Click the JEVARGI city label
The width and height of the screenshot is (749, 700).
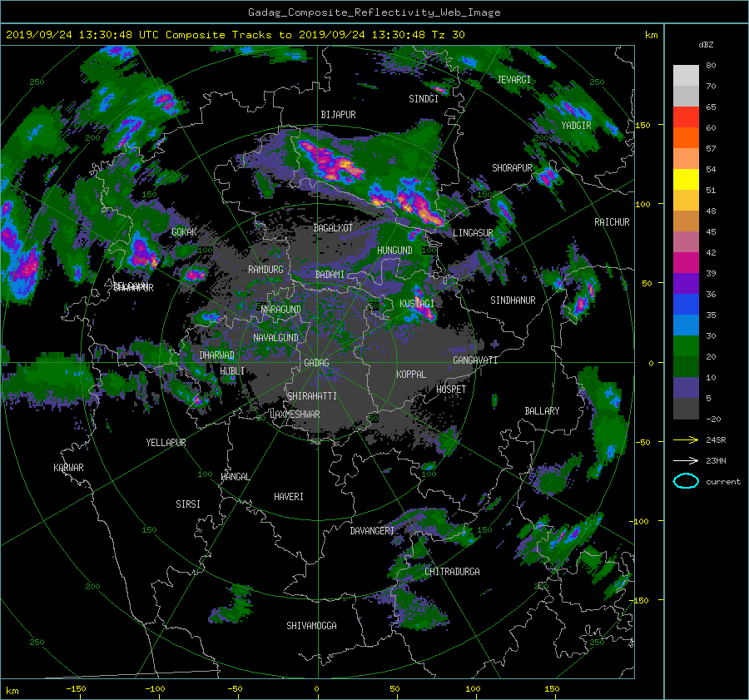[513, 80]
